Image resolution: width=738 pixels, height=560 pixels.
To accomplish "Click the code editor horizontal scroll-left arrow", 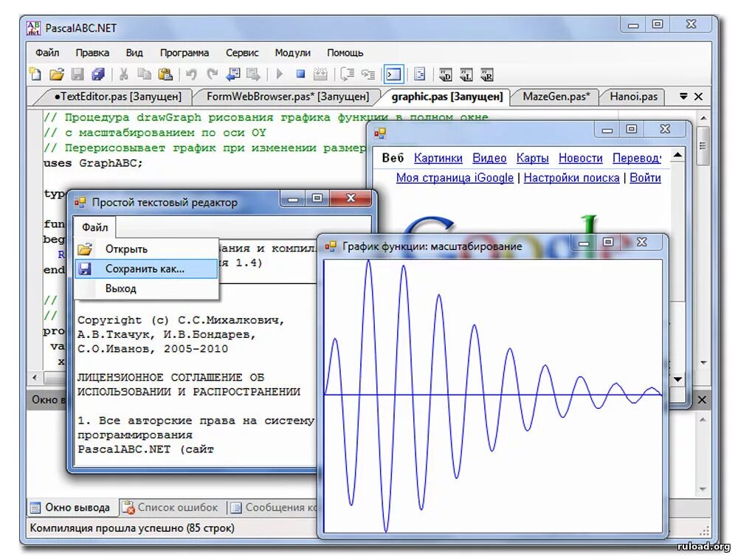I will pyautogui.click(x=35, y=377).
